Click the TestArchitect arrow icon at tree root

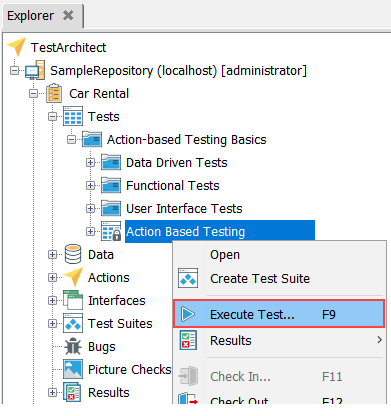pos(17,47)
